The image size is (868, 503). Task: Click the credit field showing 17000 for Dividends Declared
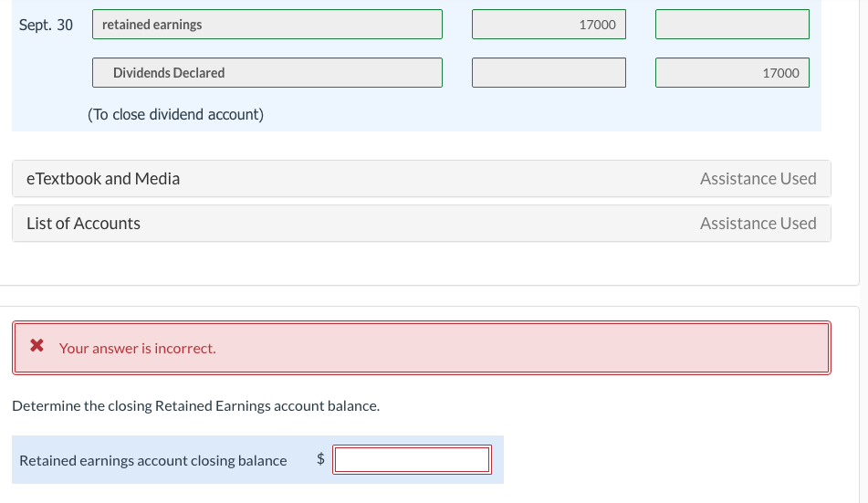(732, 72)
